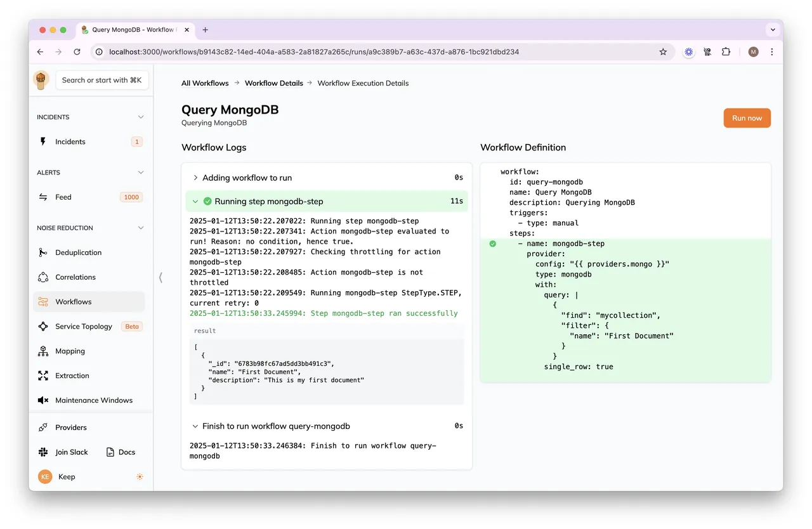812x529 pixels.
Task: Click the browser address bar URL
Action: [x=314, y=52]
